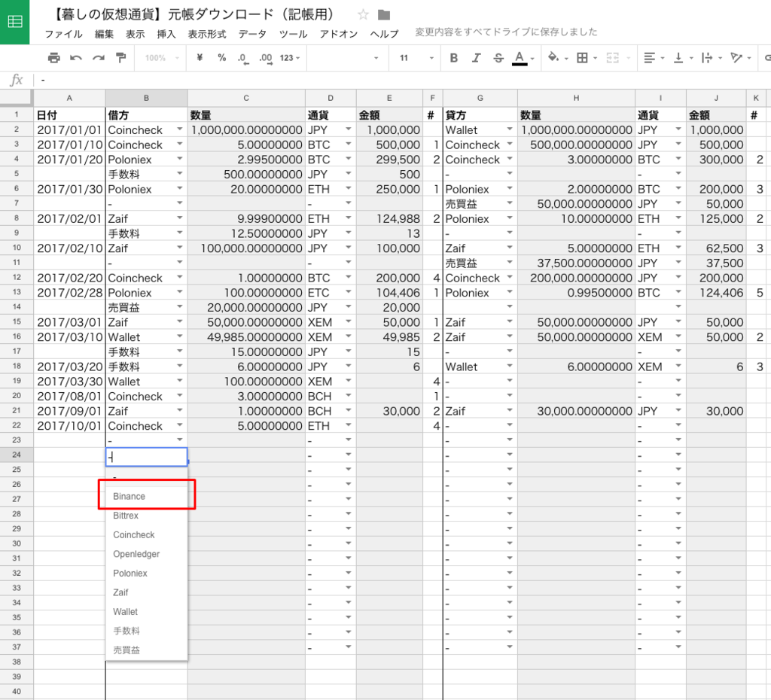771x700 pixels.
Task: Print the spreadsheet
Action: [54, 58]
